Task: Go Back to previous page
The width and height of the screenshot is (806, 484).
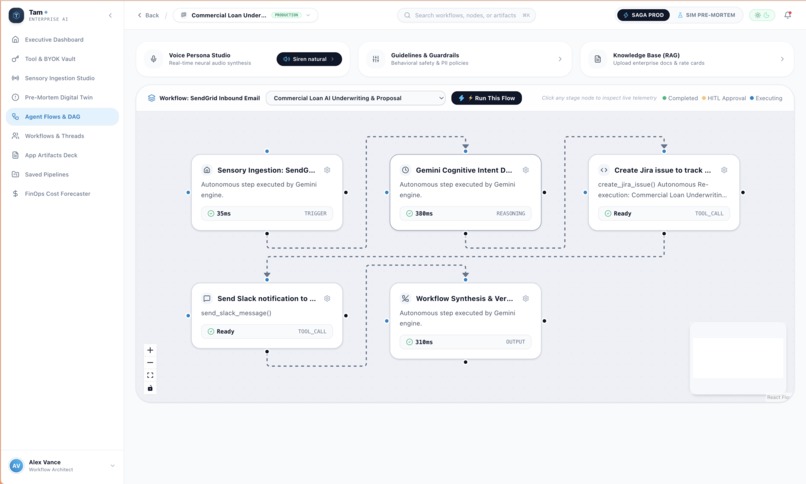Action: click(148, 15)
